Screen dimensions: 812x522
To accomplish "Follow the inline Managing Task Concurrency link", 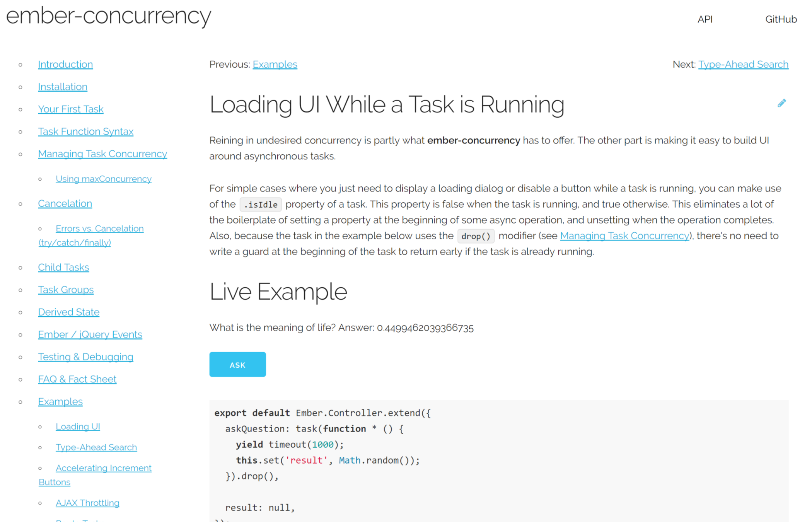I will pyautogui.click(x=624, y=236).
